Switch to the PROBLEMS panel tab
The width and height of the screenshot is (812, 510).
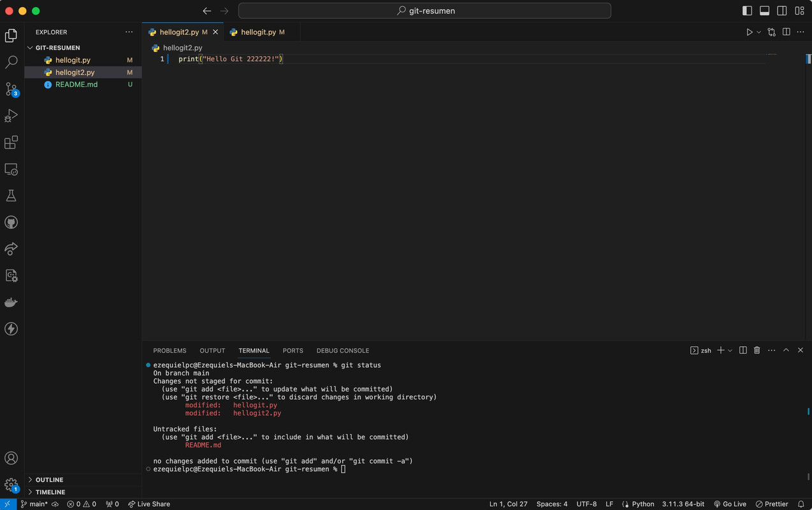(x=170, y=351)
